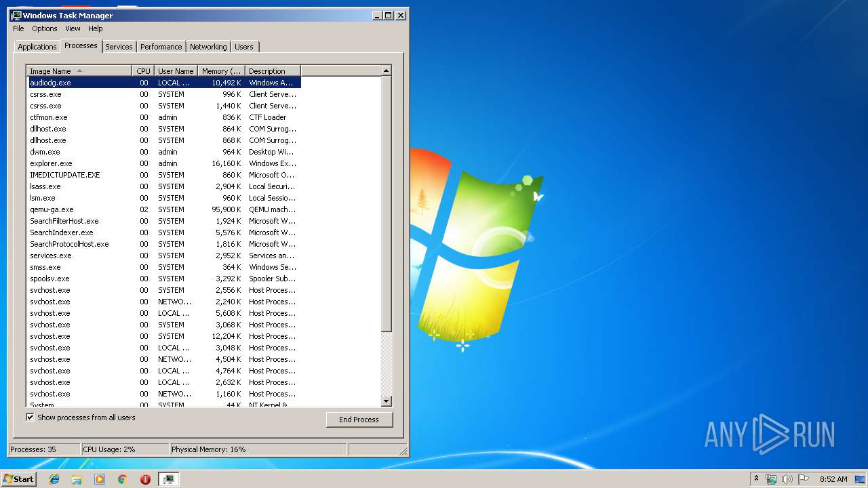
Task: Select the SearchIndexer.exe process
Action: pyautogui.click(x=163, y=232)
